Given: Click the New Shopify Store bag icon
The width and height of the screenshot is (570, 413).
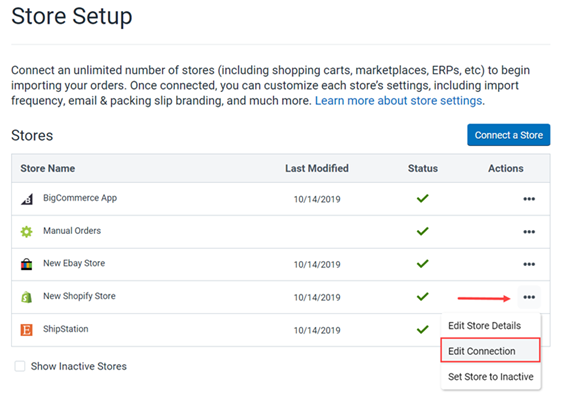Looking at the screenshot, I should [x=27, y=297].
